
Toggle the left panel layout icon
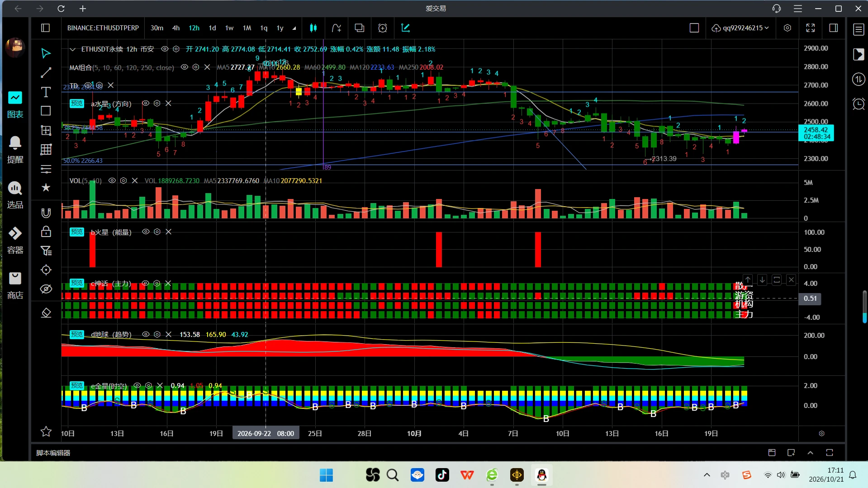click(x=45, y=28)
